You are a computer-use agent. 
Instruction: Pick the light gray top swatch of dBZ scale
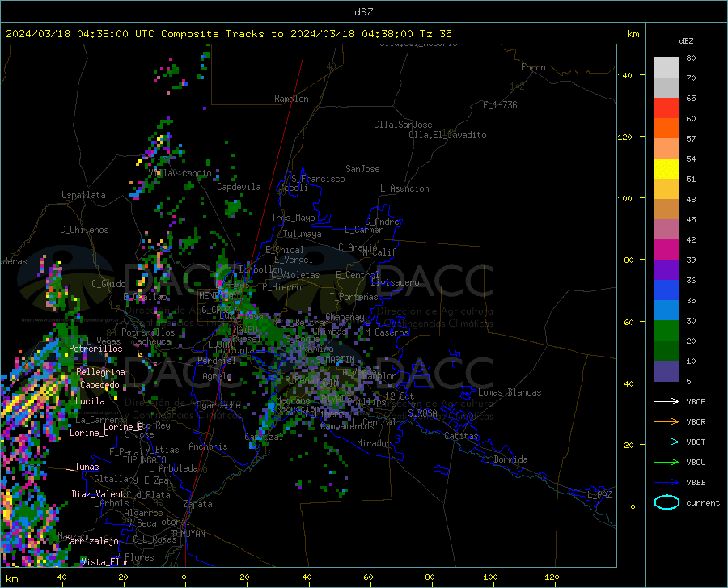tap(667, 68)
